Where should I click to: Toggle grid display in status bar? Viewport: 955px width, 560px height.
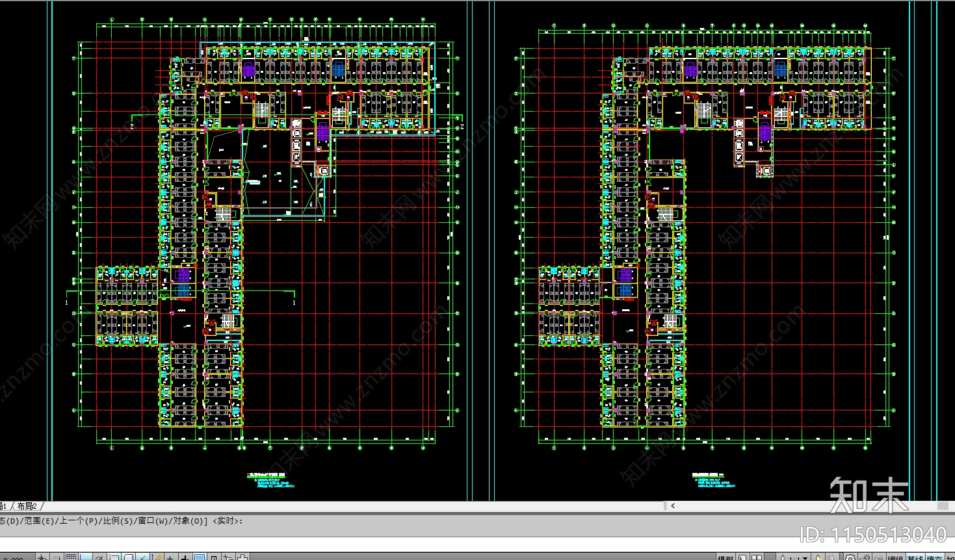tap(71, 556)
